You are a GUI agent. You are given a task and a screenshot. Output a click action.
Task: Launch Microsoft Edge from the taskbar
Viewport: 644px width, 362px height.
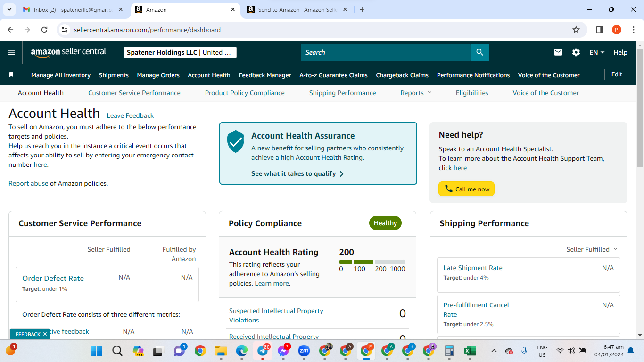coord(242,351)
